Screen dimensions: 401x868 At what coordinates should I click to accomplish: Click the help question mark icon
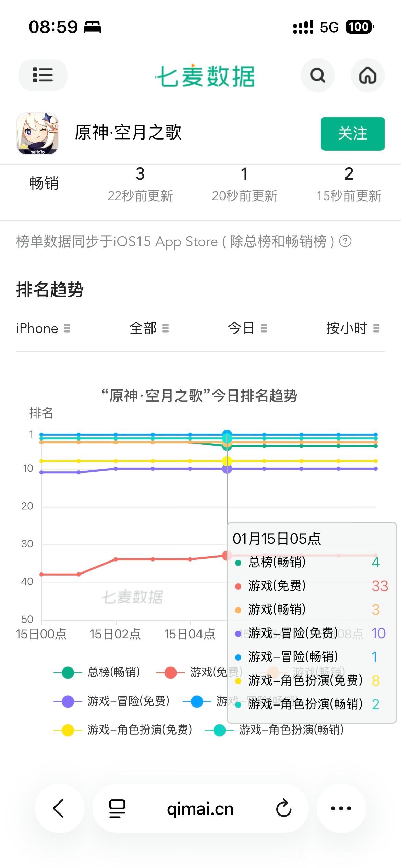tap(345, 242)
